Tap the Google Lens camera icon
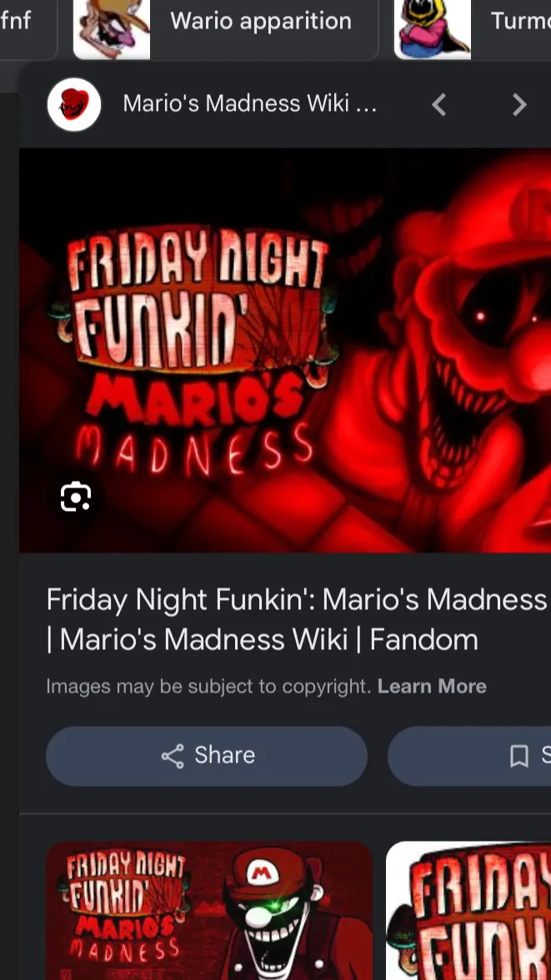 (76, 497)
